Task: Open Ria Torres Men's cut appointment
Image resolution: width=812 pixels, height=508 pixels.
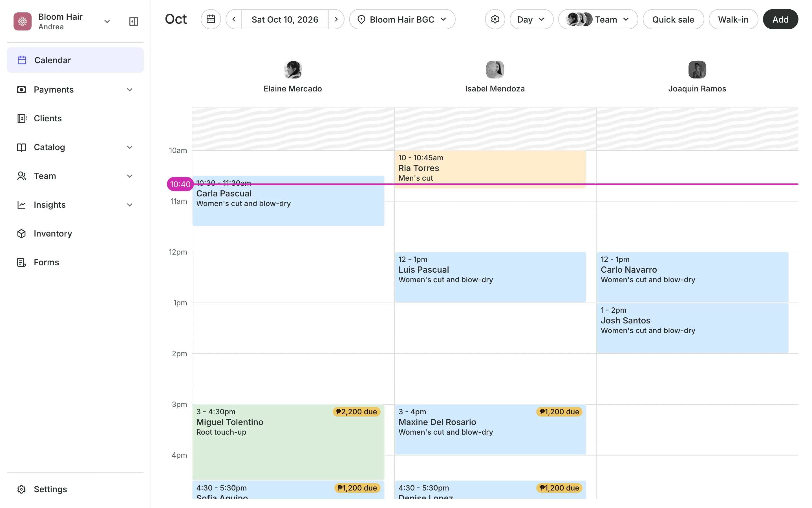Action: point(490,169)
